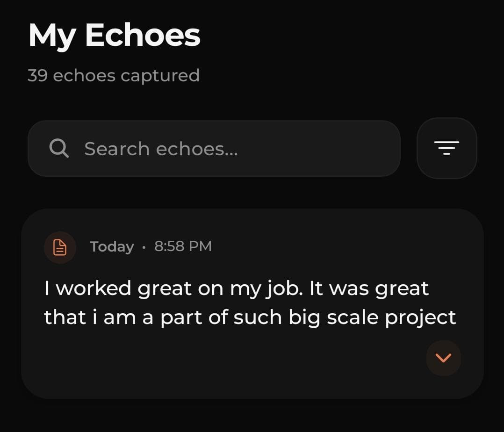Viewport: 504px width, 432px height.
Task: Click the 8:58 PM timestamp
Action: tap(183, 246)
